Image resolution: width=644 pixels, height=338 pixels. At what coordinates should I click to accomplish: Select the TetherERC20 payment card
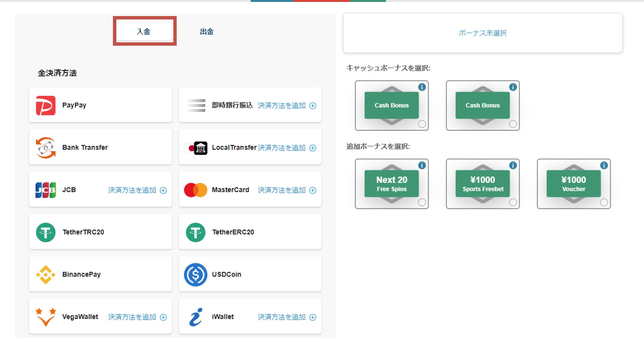click(x=196, y=232)
